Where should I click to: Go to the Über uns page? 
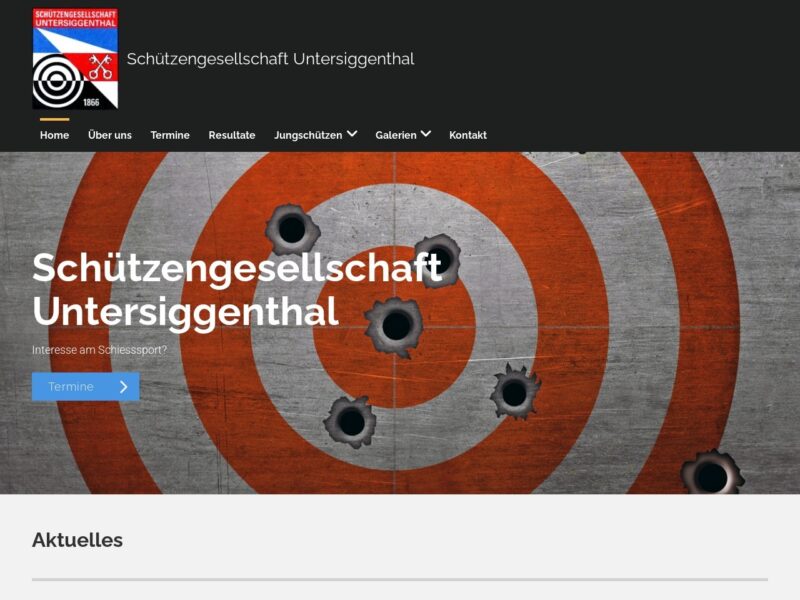pos(109,135)
